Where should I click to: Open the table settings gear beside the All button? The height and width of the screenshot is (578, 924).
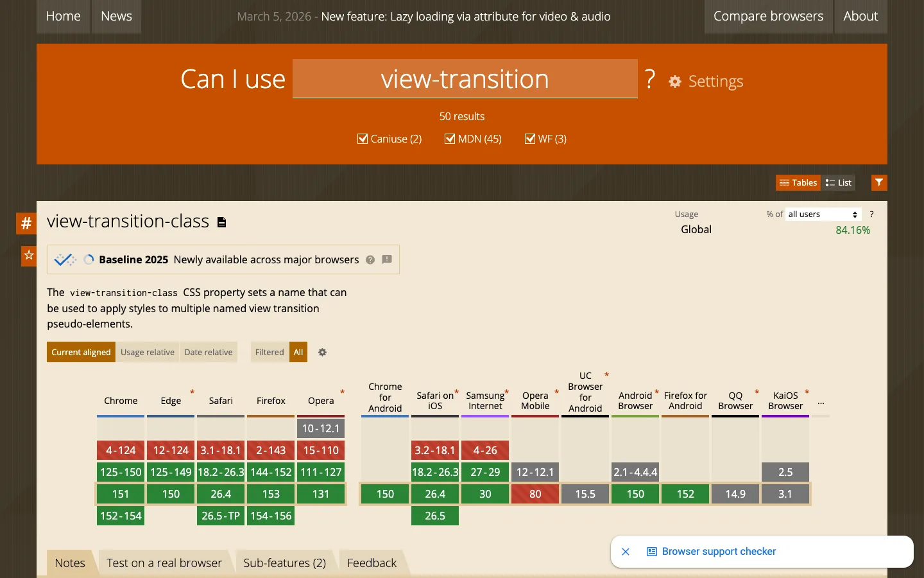click(323, 353)
